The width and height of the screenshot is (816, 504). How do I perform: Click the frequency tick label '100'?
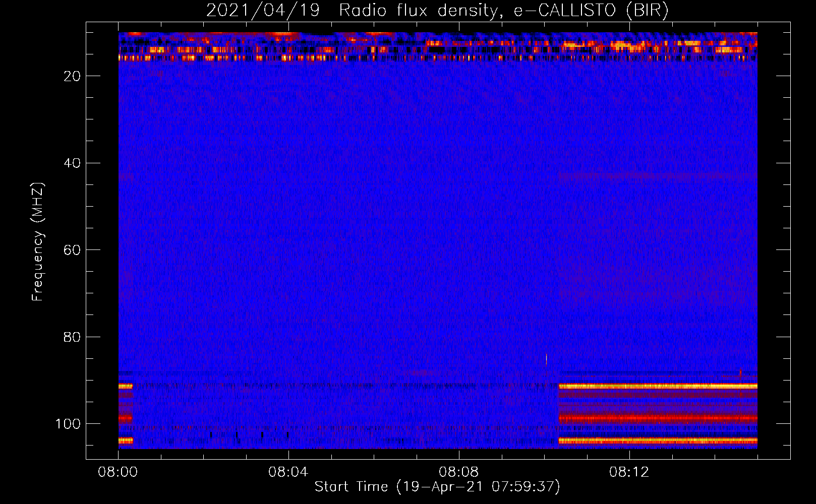click(69, 424)
